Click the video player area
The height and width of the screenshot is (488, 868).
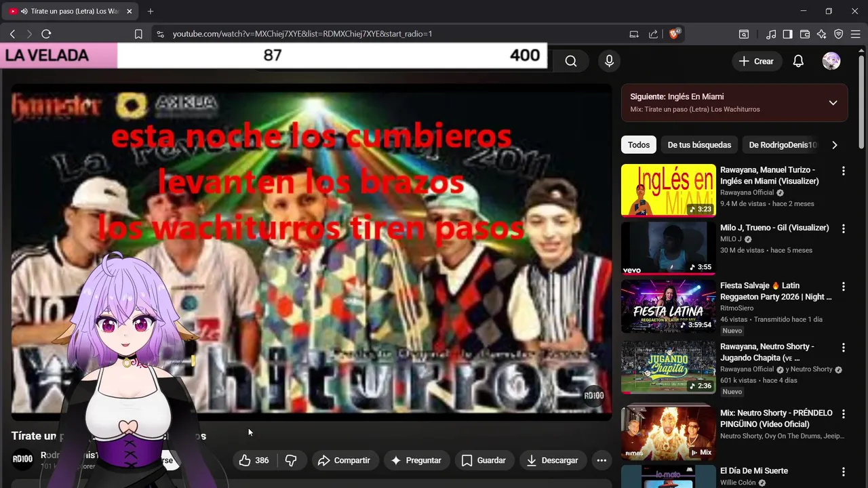(x=311, y=251)
